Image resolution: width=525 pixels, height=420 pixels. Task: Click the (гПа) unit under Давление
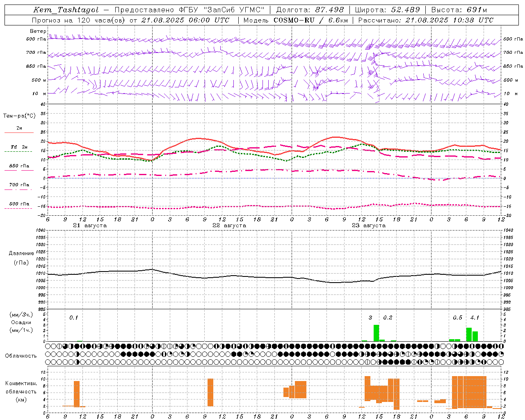point(21,263)
